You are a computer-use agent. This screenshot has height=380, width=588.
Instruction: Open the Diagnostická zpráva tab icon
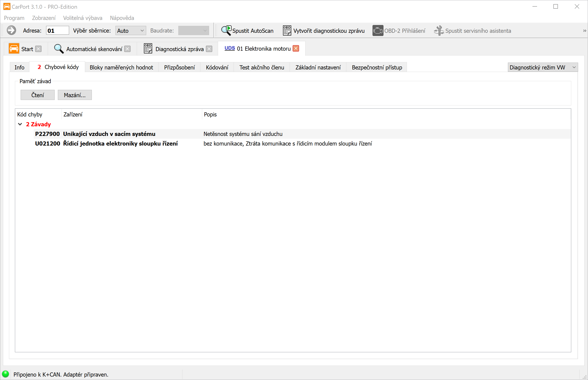(148, 49)
